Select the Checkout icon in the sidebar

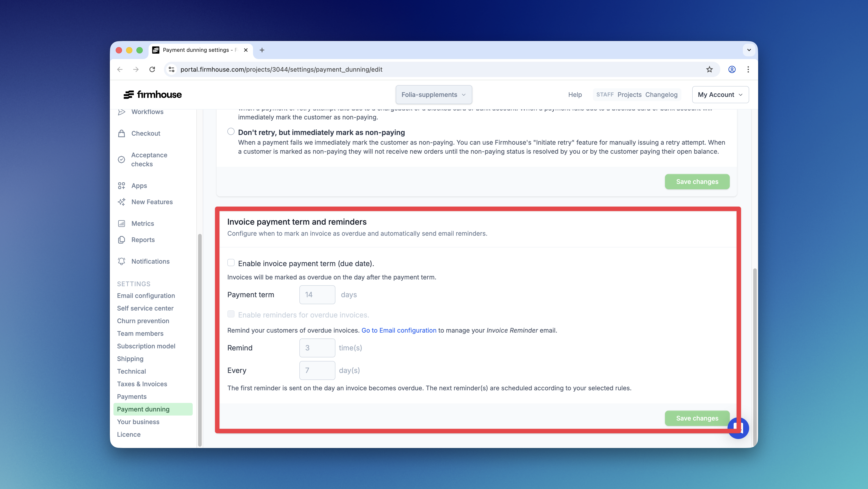[x=122, y=133]
